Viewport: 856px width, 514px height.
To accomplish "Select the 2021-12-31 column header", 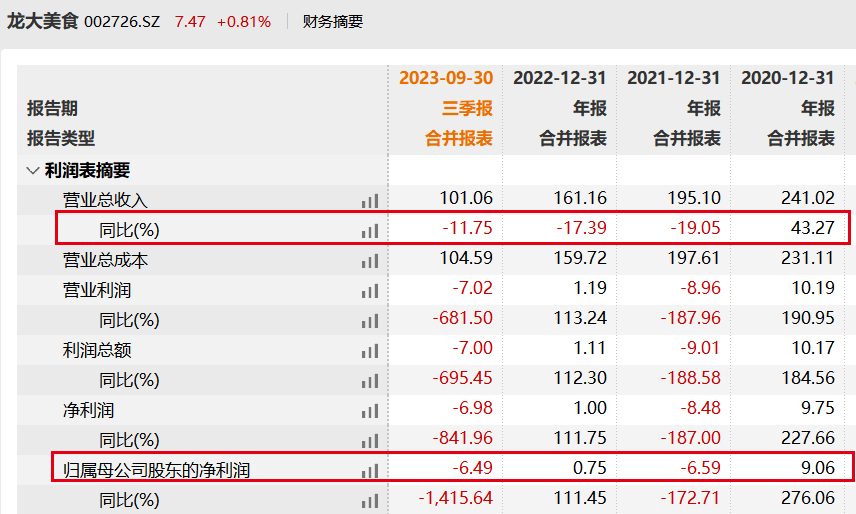I will coord(674,78).
